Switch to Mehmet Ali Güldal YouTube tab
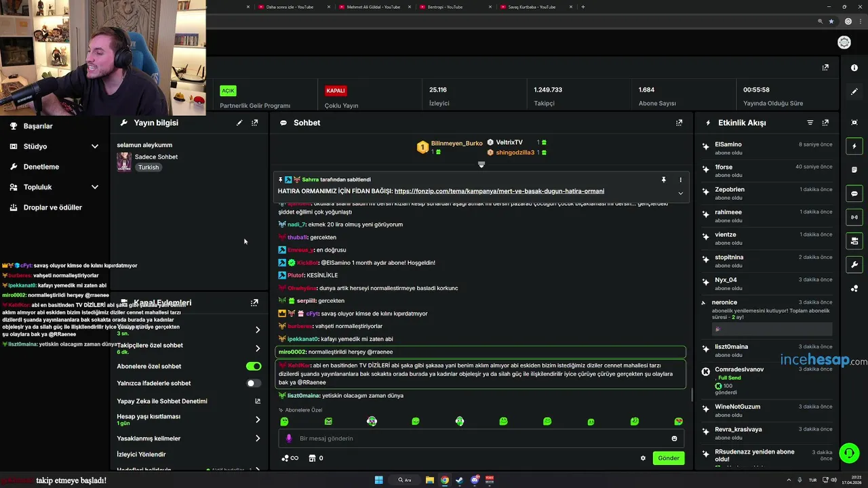Viewport: 868px width, 488px height. [x=373, y=7]
